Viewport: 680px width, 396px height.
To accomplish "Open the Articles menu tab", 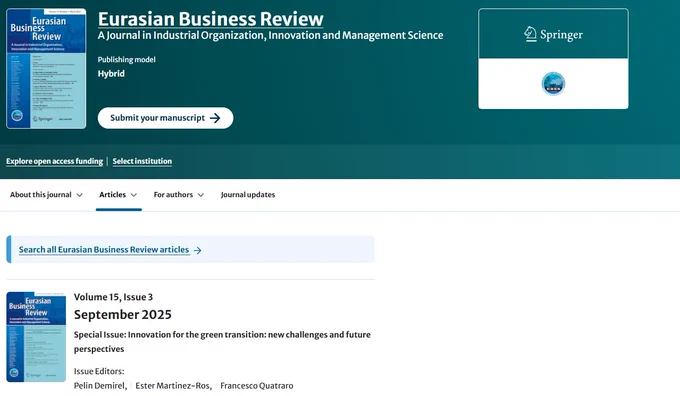I will coord(118,195).
